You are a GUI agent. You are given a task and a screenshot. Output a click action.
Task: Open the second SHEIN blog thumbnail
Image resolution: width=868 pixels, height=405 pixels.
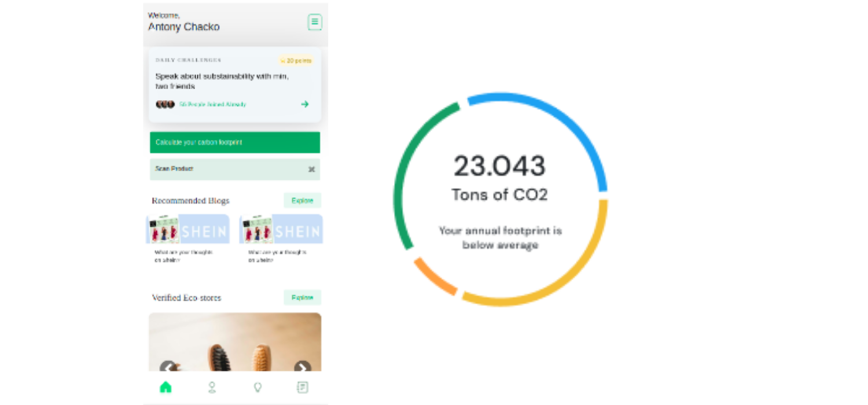281,229
